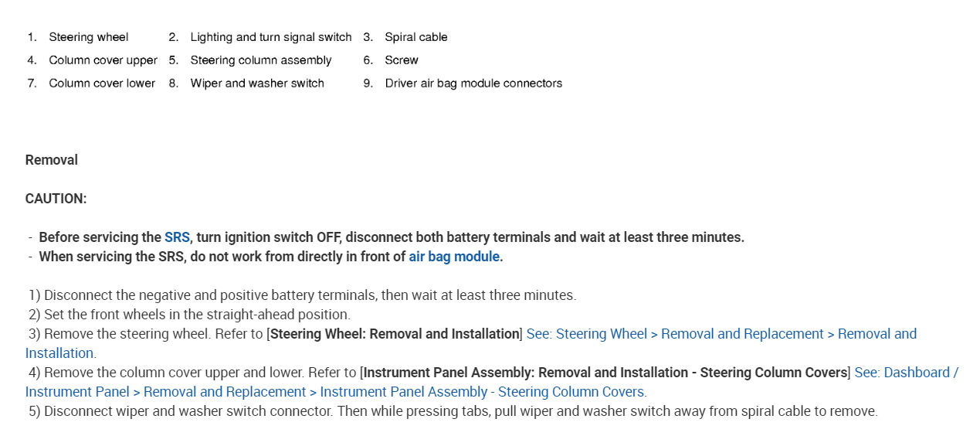Select legend item 8, Wiper and washer switch
The height and width of the screenshot is (436, 980).
257,83
